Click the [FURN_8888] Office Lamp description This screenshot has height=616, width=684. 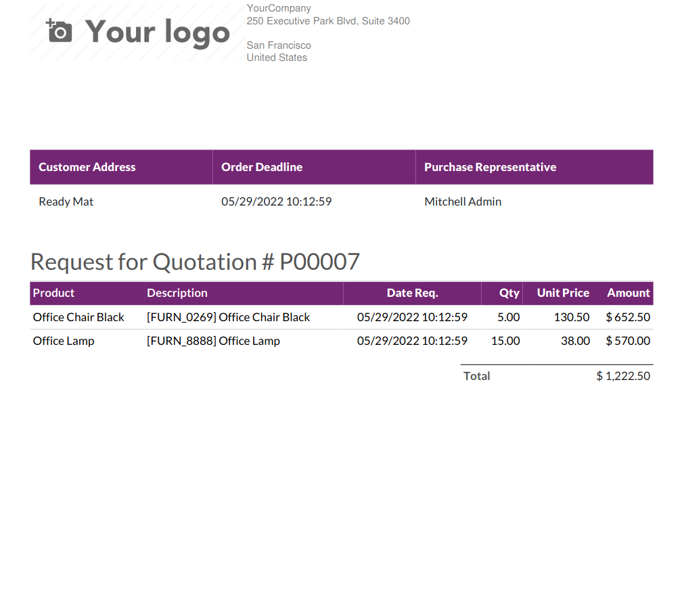tap(213, 341)
